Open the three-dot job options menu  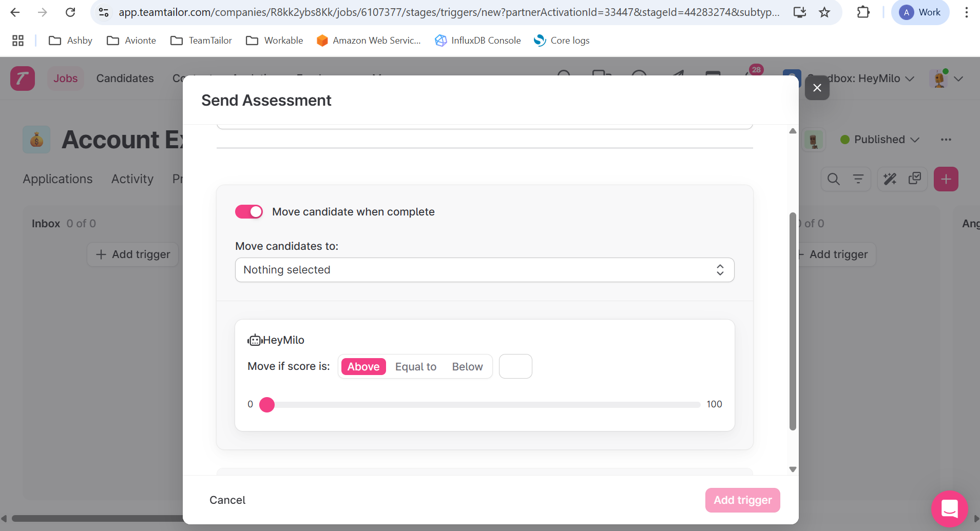946,140
